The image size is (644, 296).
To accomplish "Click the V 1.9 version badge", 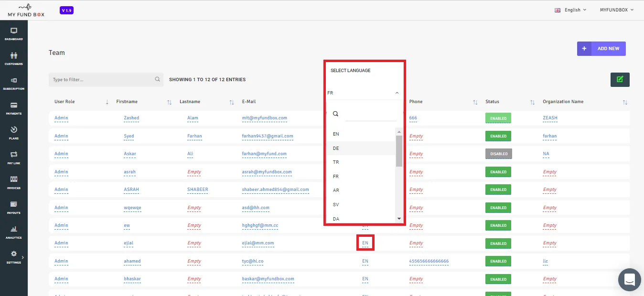I will tap(67, 10).
